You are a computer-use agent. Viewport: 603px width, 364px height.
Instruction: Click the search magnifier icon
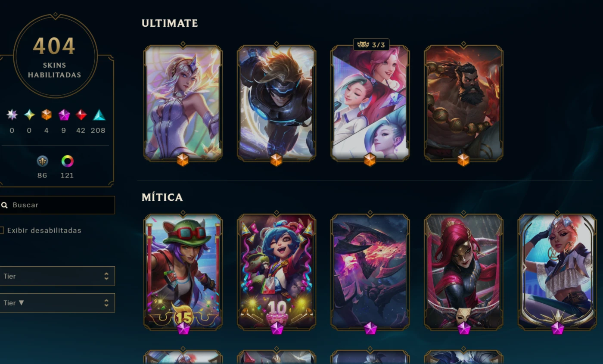(4, 205)
